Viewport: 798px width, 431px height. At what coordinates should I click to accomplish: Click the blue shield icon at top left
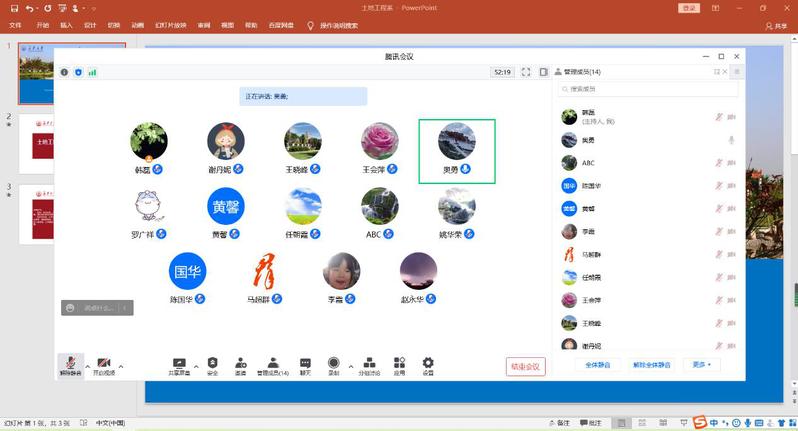(x=78, y=72)
